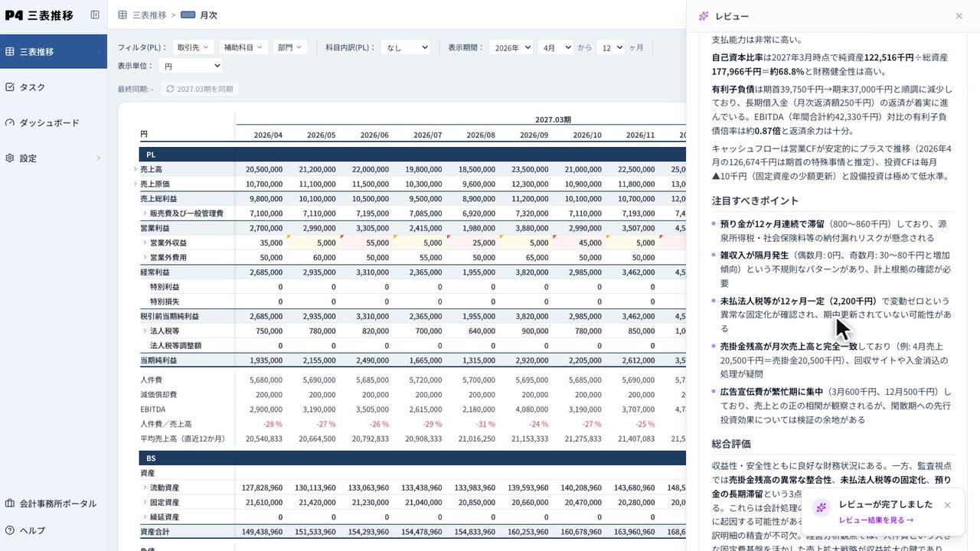Click 当期純利益 cell 1,665,000 for 2026/07
The width and height of the screenshot is (980, 551).
(x=426, y=360)
